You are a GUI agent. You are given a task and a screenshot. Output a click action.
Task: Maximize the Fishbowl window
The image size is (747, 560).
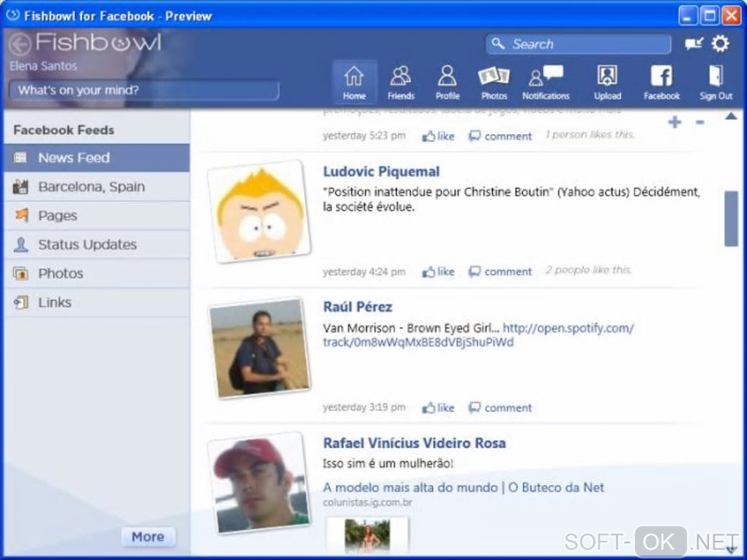click(x=710, y=15)
